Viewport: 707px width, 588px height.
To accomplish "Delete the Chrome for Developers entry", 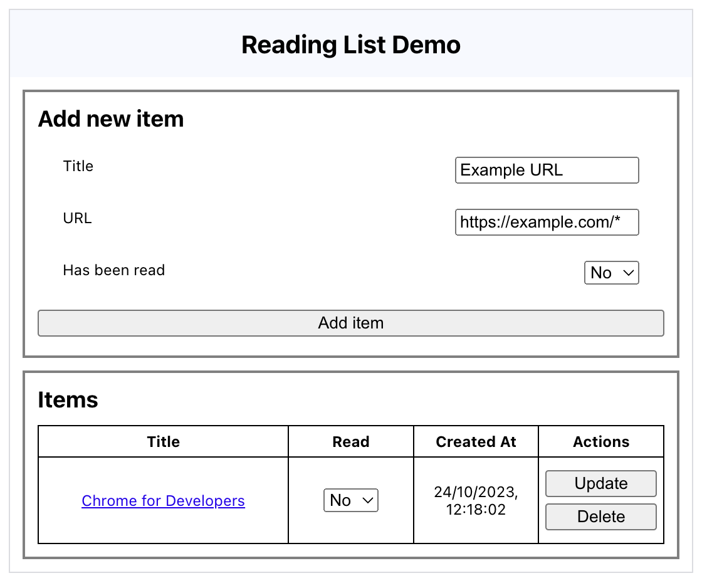I will [600, 517].
